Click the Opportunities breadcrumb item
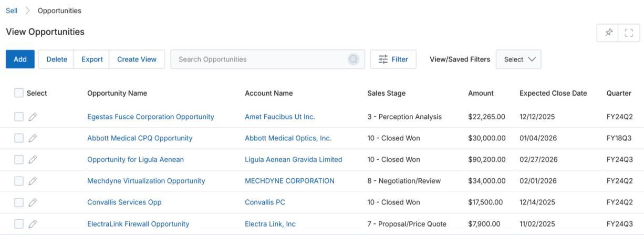The image size is (644, 235). [59, 11]
